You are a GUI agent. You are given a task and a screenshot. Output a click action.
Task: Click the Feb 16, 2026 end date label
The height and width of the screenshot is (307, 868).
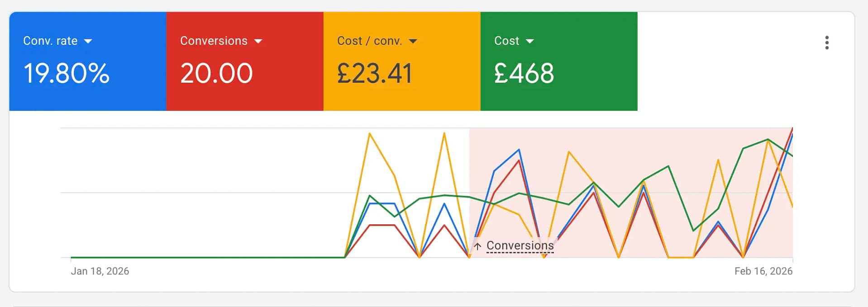point(763,271)
